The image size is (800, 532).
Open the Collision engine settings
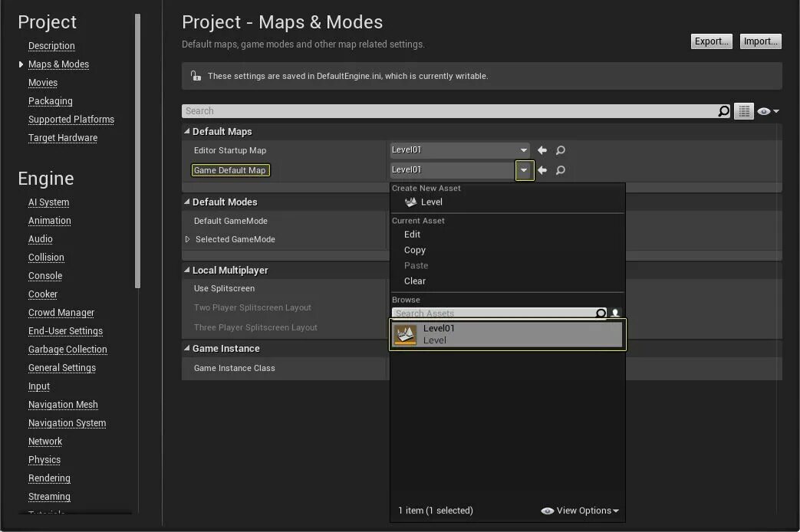[47, 258]
